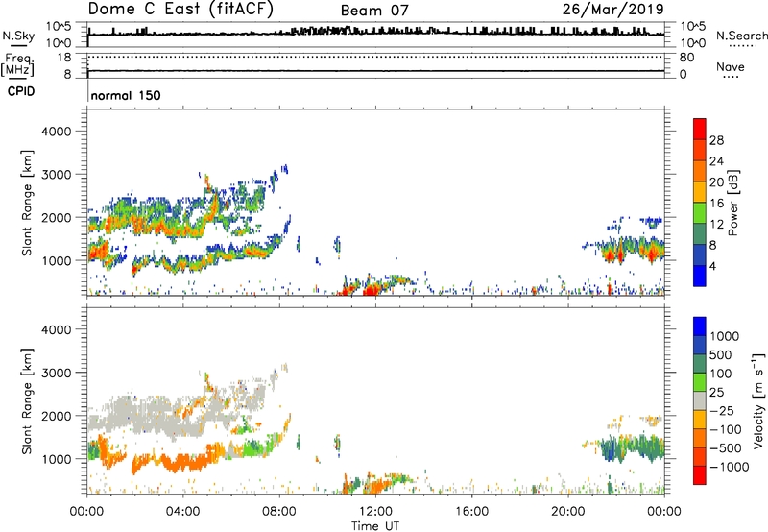Screen dimensions: 768x532
Task: Click the '1000' velocity color bar value
Action: (x=724, y=336)
